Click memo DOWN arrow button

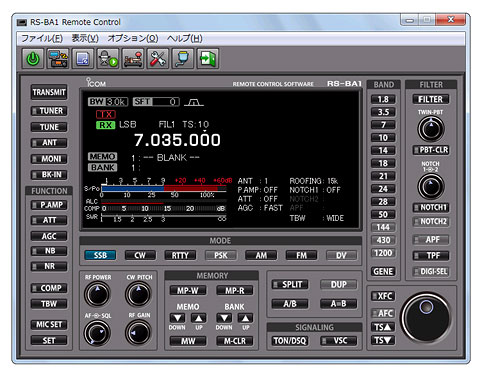177,318
